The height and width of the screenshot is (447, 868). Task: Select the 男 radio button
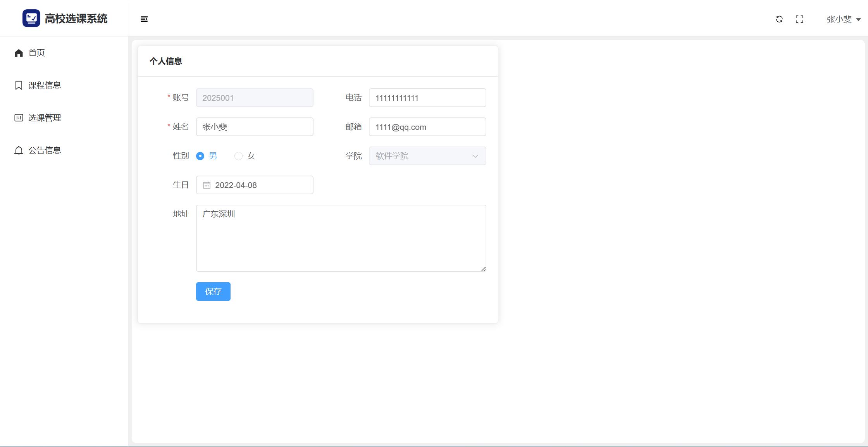pos(200,156)
